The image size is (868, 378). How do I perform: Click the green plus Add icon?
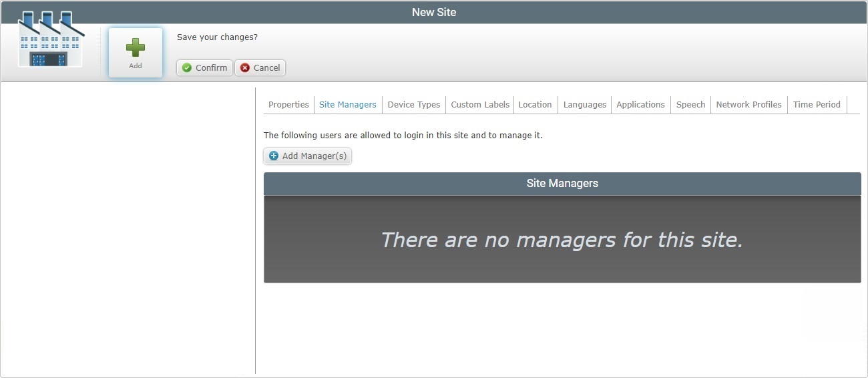[136, 53]
